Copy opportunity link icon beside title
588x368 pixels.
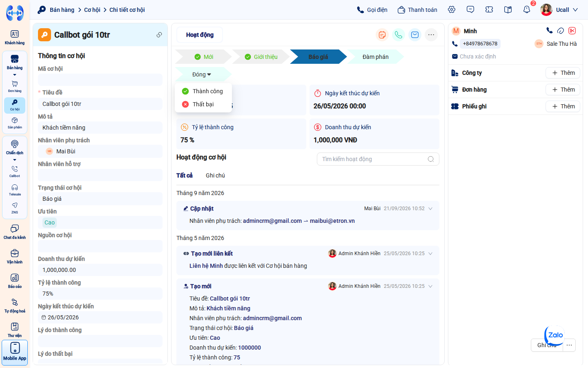point(159,35)
